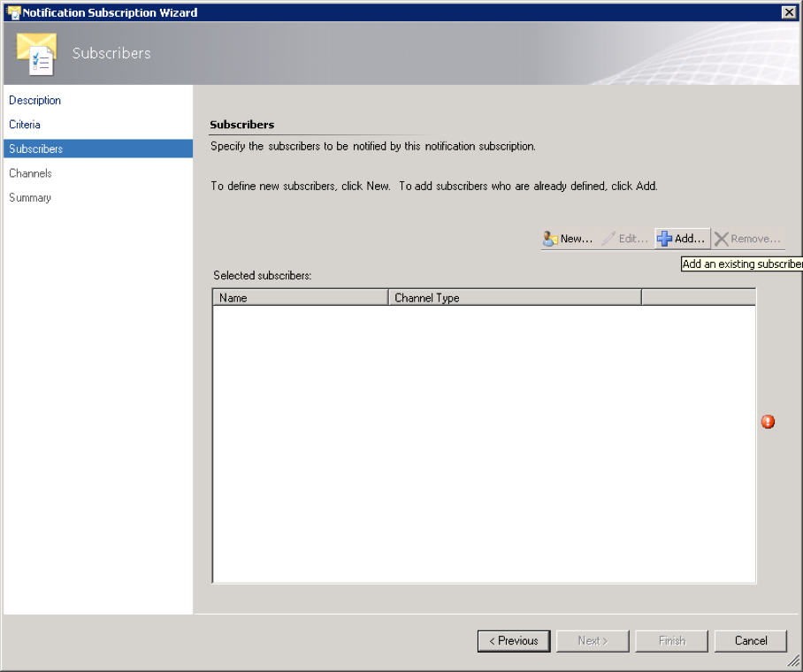803x672 pixels.
Task: Click the Edit pencil icon
Action: point(609,237)
